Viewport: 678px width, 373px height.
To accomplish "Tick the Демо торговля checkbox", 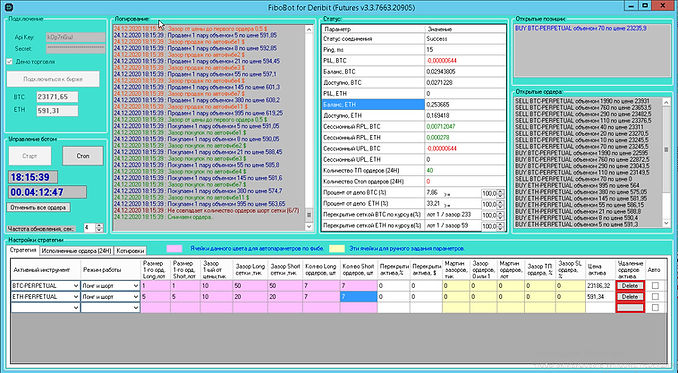I will pos(10,62).
